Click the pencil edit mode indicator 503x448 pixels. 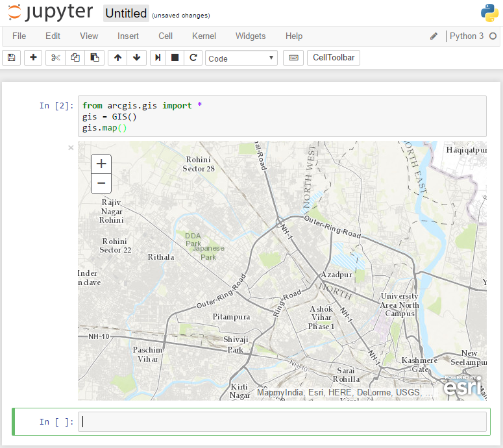pyautogui.click(x=434, y=36)
